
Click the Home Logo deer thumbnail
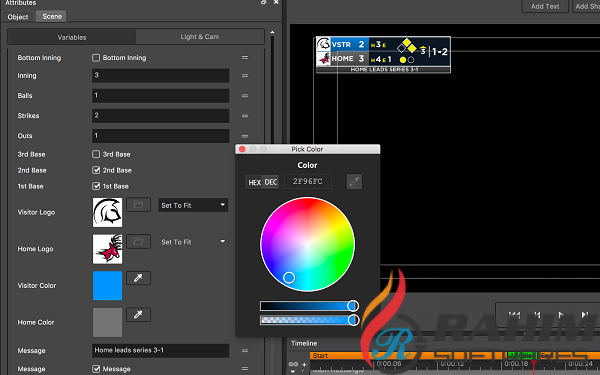pyautogui.click(x=108, y=249)
